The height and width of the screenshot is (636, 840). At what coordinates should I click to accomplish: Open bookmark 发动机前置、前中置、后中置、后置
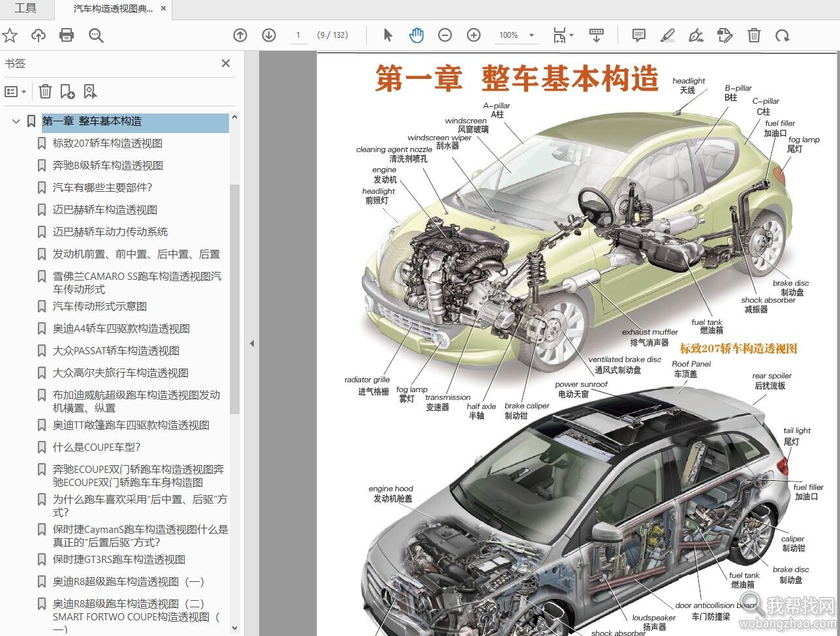click(136, 254)
